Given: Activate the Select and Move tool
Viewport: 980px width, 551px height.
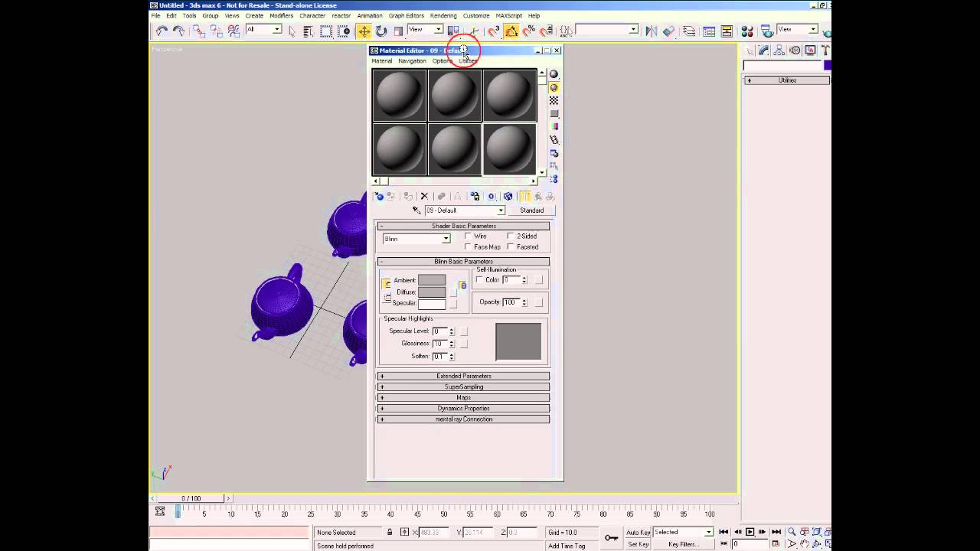Looking at the screenshot, I should tap(364, 31).
